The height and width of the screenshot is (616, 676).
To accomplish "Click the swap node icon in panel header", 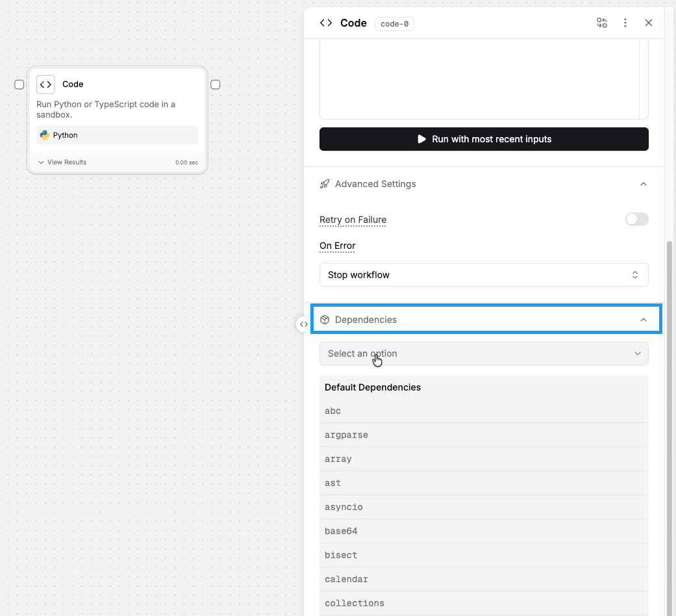I will coord(602,23).
